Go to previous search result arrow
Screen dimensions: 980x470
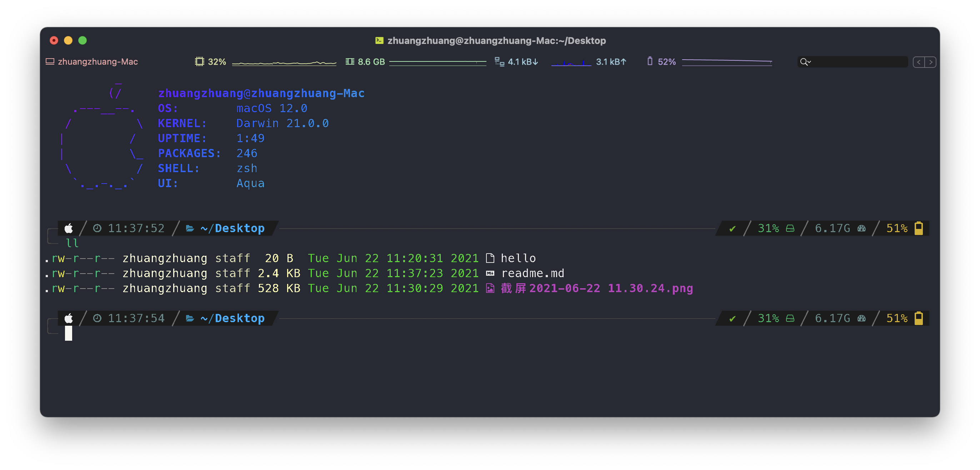tap(918, 62)
